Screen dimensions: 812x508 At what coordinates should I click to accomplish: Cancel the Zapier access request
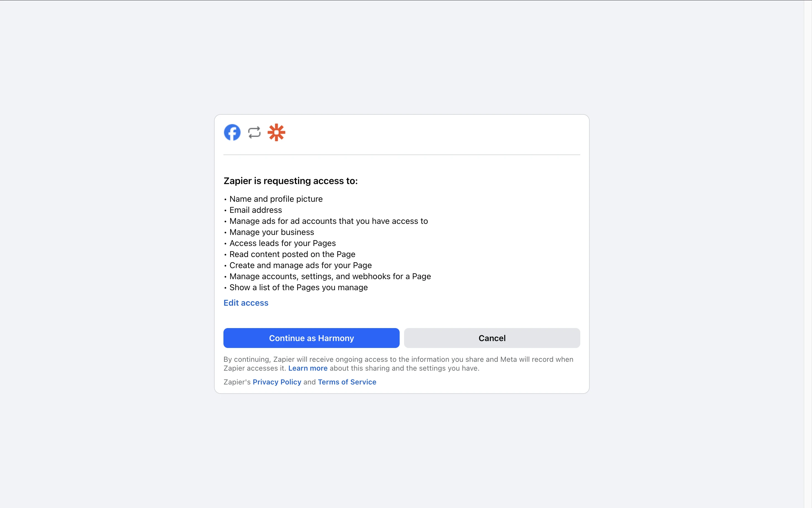492,338
